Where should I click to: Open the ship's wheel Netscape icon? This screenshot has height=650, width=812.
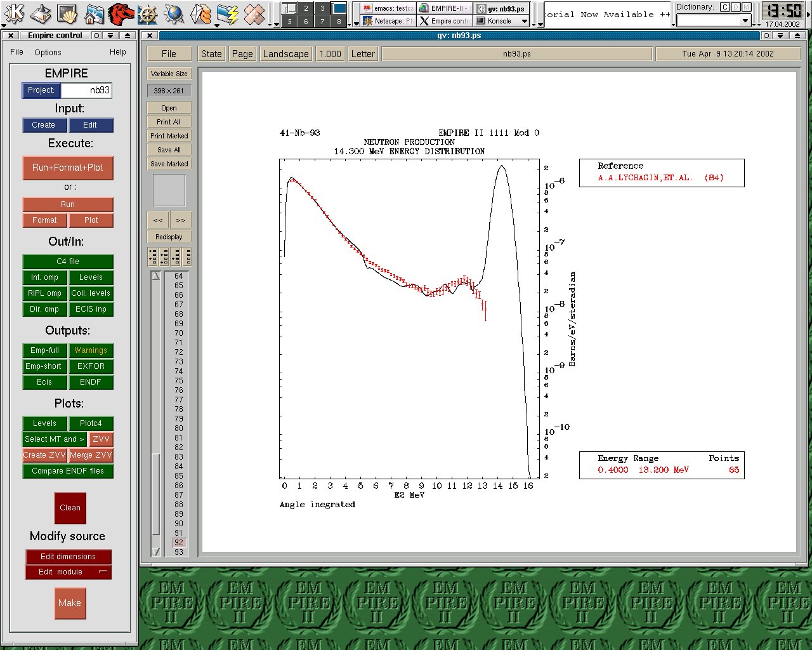click(x=147, y=13)
